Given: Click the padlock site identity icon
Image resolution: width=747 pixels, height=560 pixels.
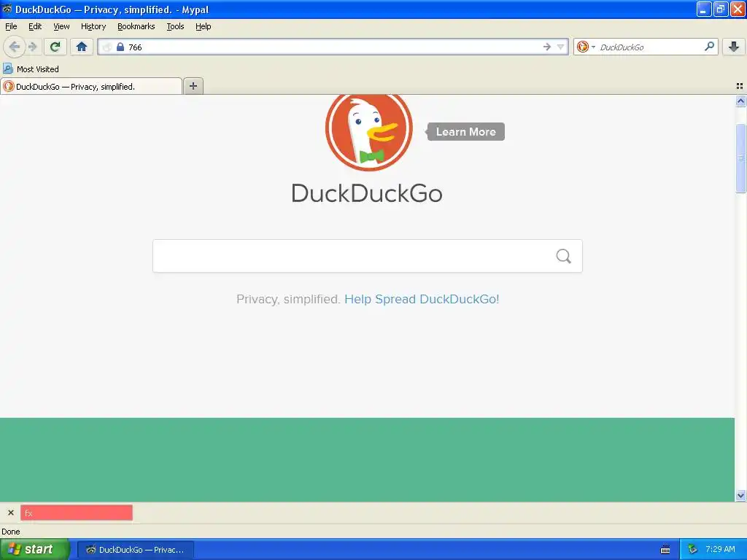Looking at the screenshot, I should pyautogui.click(x=120, y=47).
